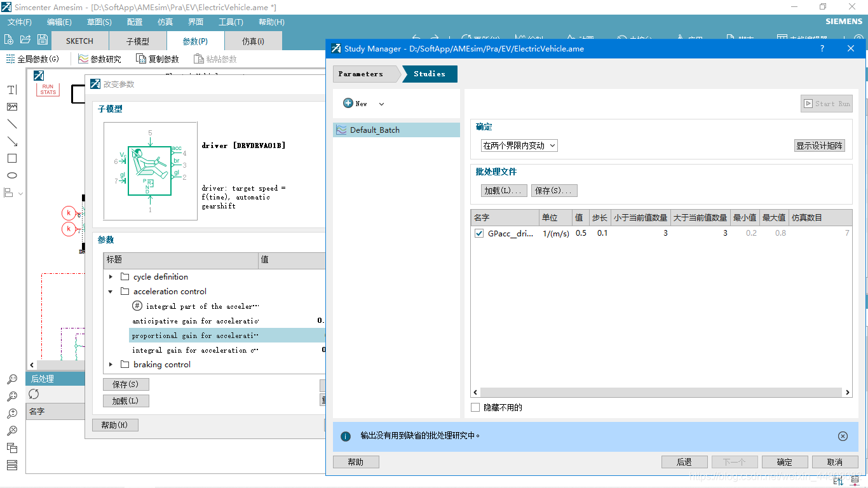Collapse the acceleration control folder
868x488 pixels.
coord(111,292)
